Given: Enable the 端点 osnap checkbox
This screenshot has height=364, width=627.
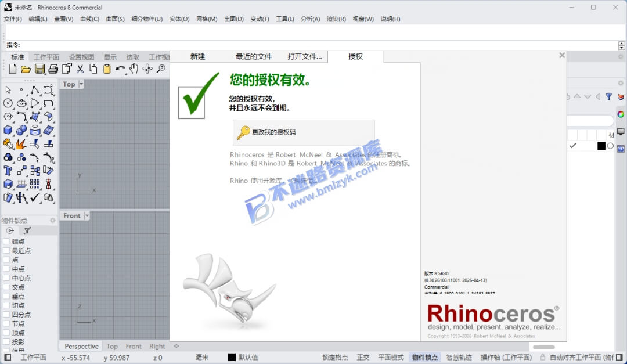Looking at the screenshot, I should [6, 241].
